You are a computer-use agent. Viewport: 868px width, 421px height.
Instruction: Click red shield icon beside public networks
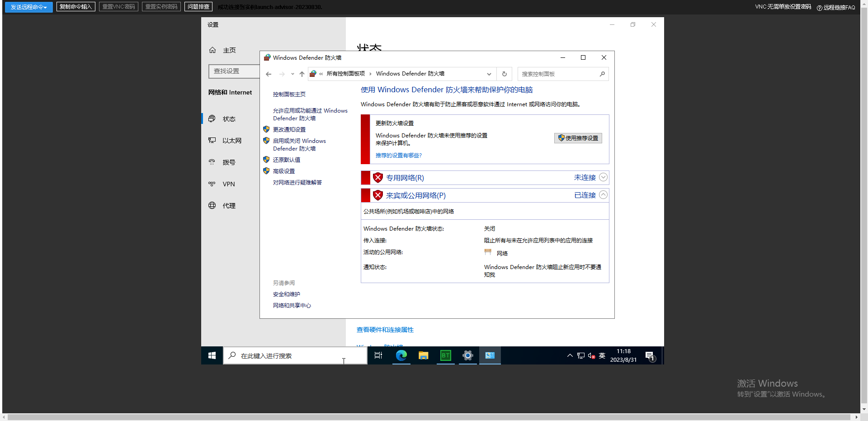(x=378, y=195)
